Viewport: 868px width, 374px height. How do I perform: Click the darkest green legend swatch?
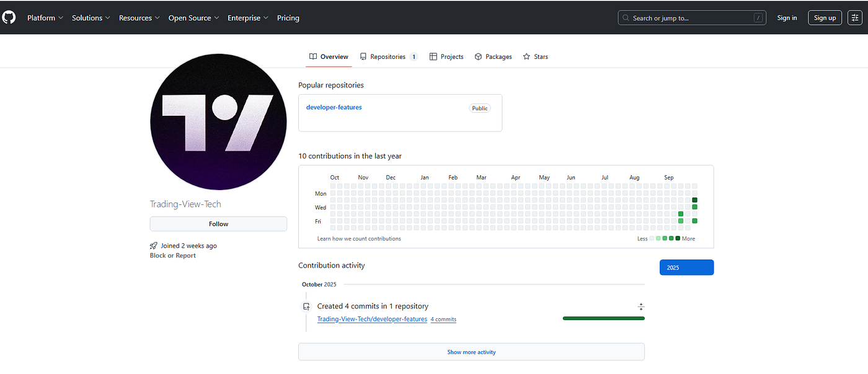(678, 238)
